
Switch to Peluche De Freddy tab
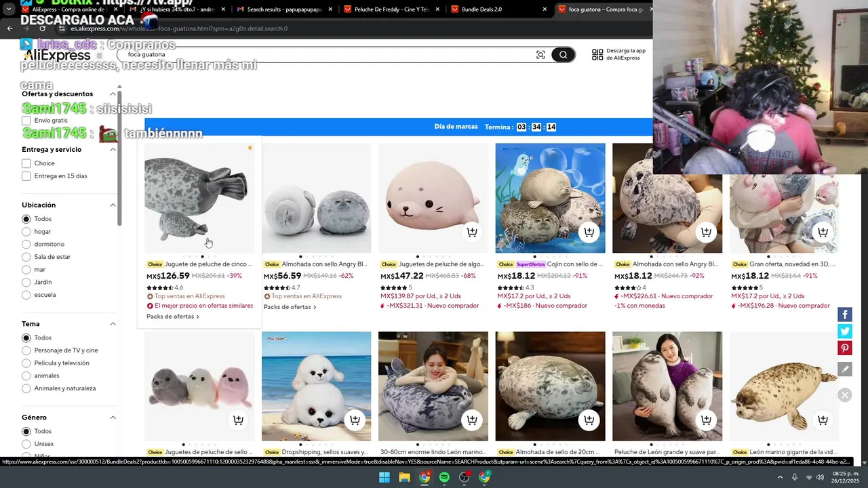[x=392, y=9]
